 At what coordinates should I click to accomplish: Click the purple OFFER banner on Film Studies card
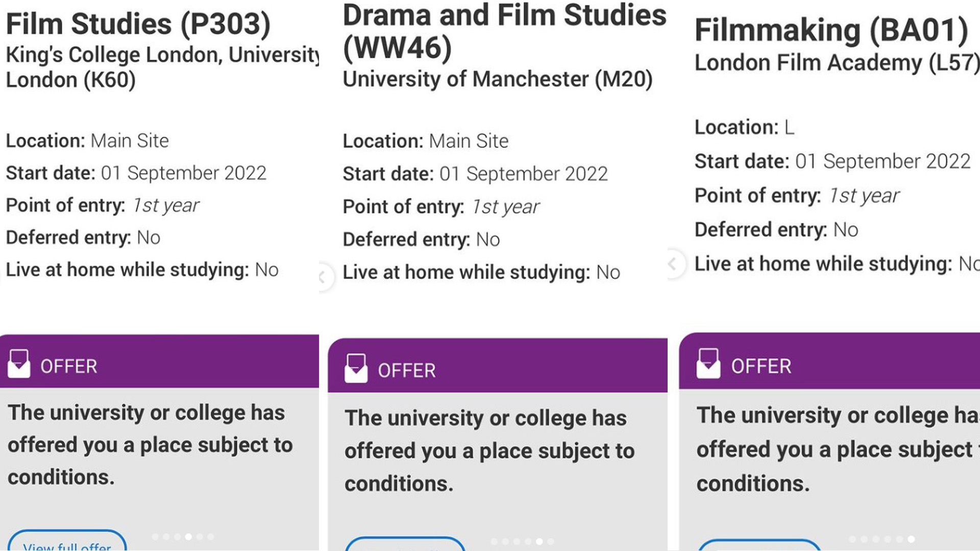click(159, 362)
